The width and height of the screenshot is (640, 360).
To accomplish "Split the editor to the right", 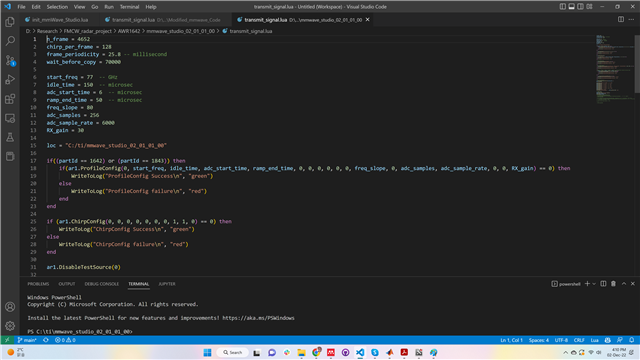I will tap(620, 20).
